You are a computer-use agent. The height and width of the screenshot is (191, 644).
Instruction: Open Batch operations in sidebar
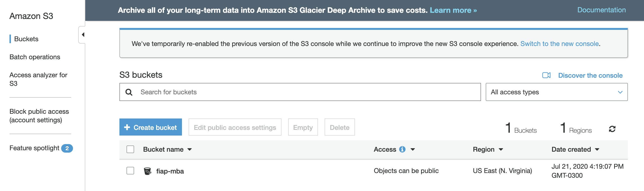click(35, 57)
